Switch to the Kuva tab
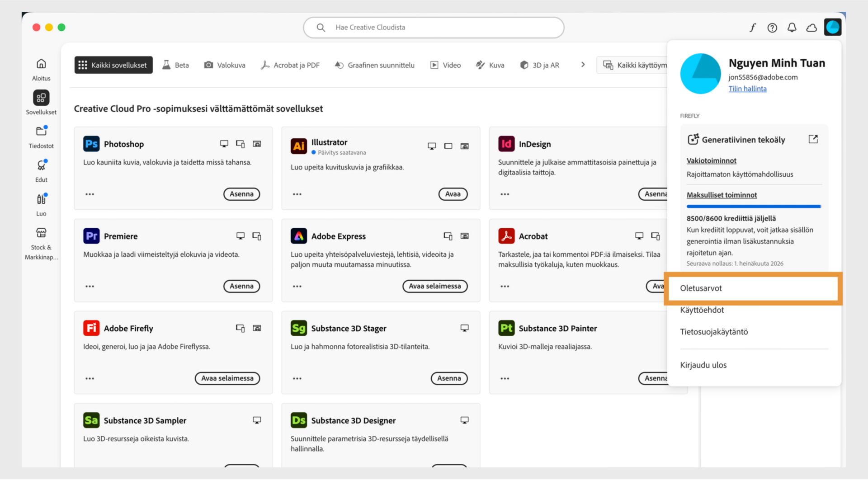Image resolution: width=868 pixels, height=480 pixels. 490,65
